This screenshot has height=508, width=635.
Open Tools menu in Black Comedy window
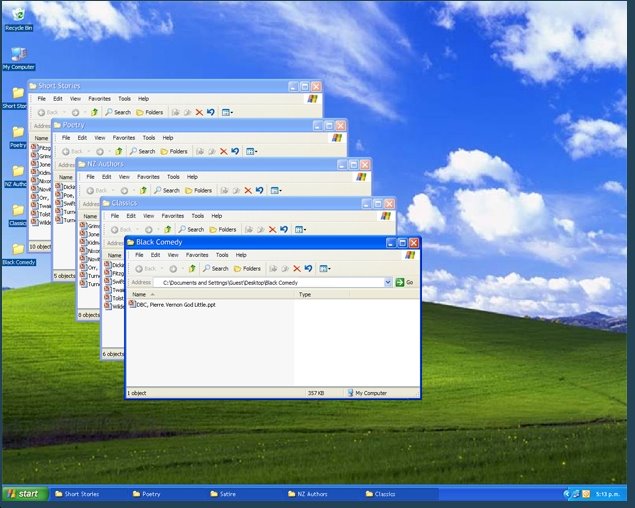tap(222, 255)
